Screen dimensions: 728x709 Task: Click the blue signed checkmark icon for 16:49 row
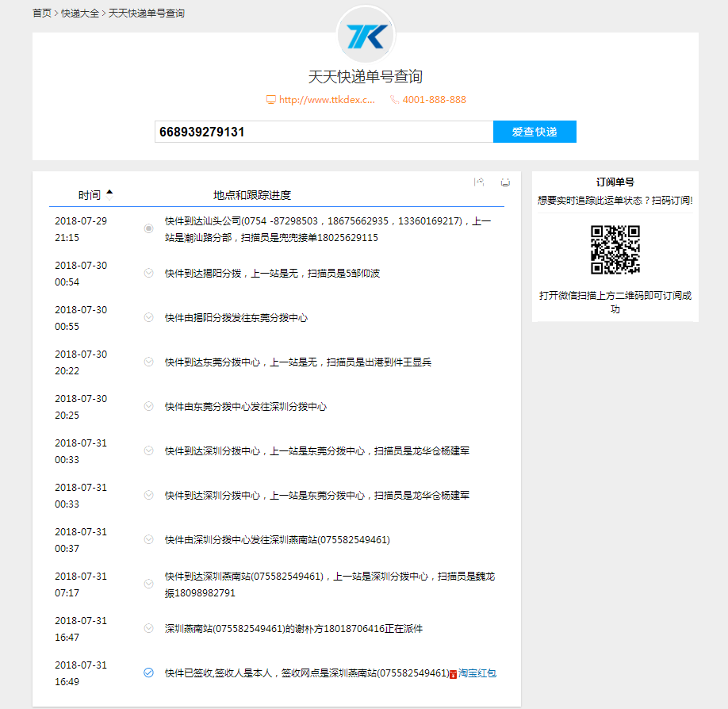[x=148, y=673]
